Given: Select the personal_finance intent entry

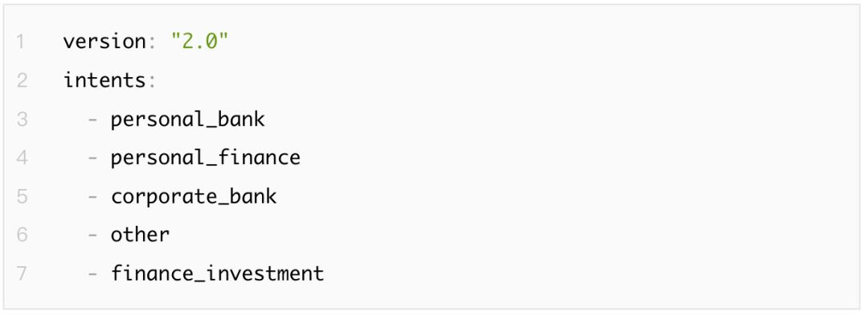Looking at the screenshot, I should pos(206,159).
